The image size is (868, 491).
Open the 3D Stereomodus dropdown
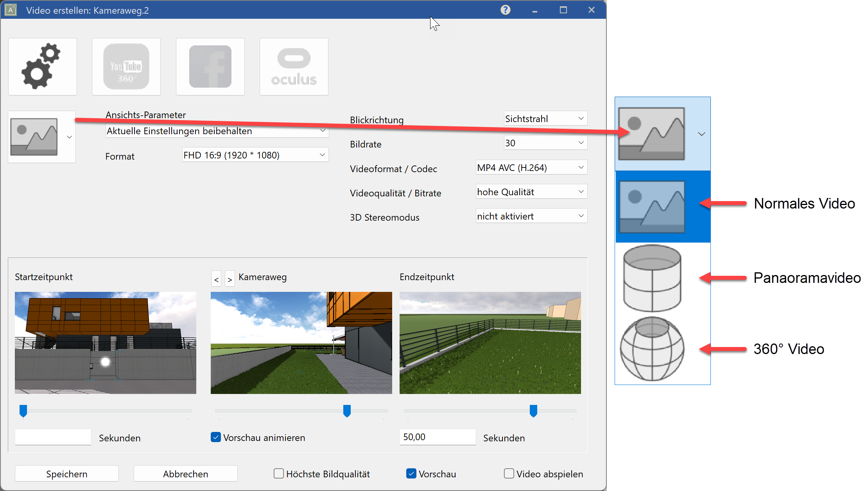tap(531, 216)
